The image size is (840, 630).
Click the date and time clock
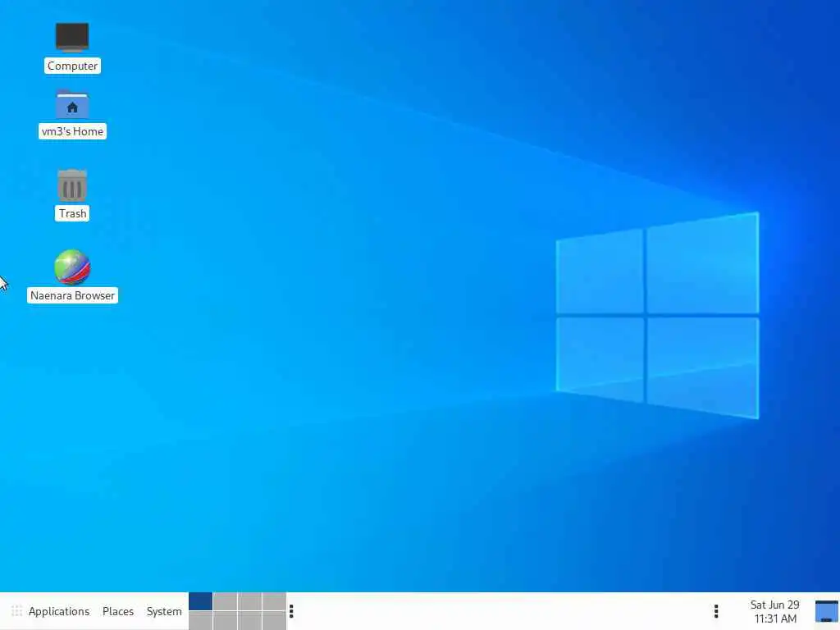click(x=774, y=611)
